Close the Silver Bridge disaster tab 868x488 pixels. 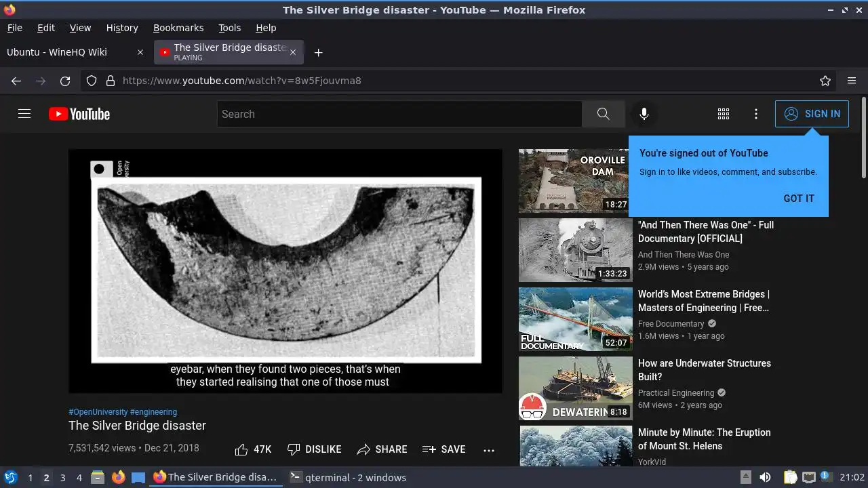point(293,52)
